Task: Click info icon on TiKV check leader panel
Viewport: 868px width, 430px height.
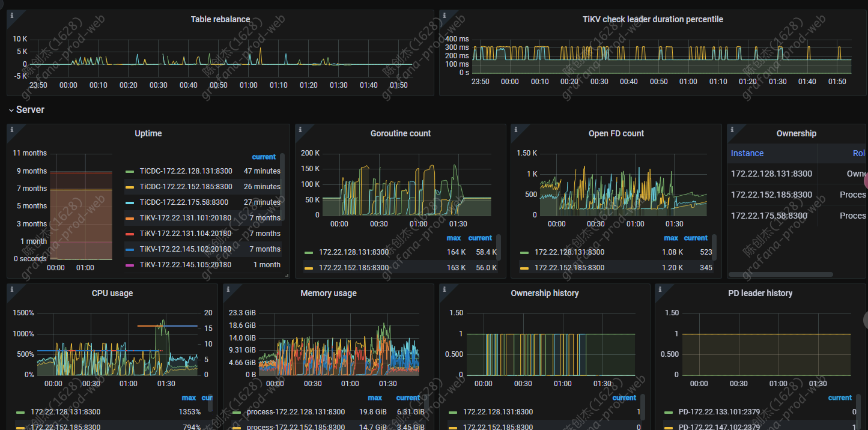Action: 444,14
